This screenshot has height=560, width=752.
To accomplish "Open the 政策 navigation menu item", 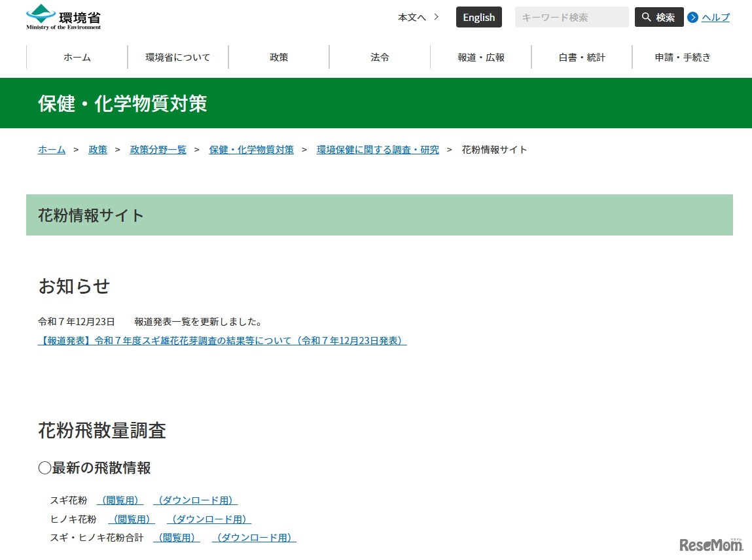I will 278,58.
